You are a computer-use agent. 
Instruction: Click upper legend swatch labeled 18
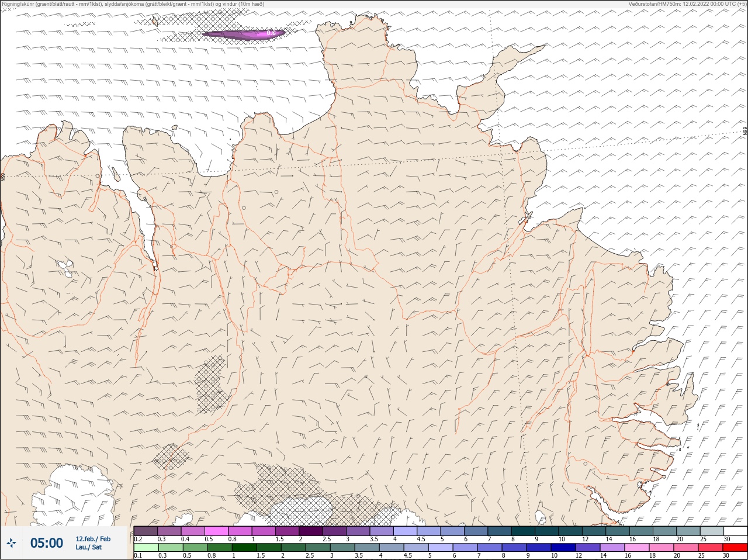(x=665, y=531)
